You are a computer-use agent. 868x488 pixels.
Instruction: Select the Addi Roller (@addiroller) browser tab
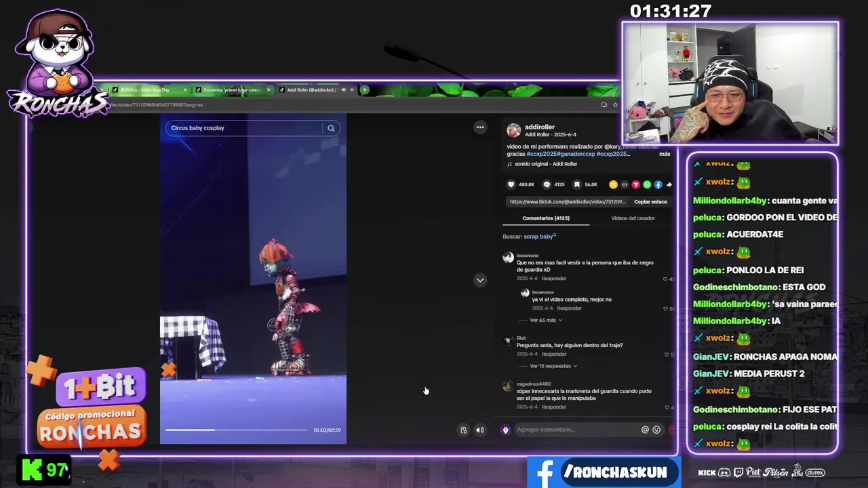(309, 89)
